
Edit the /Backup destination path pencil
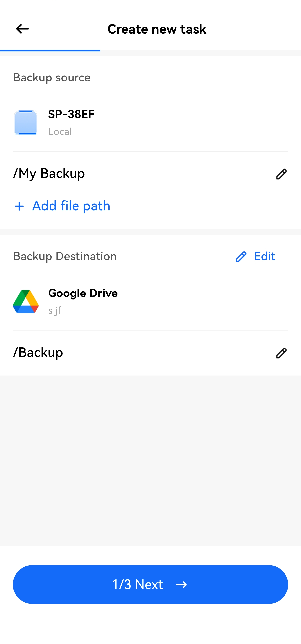click(281, 353)
